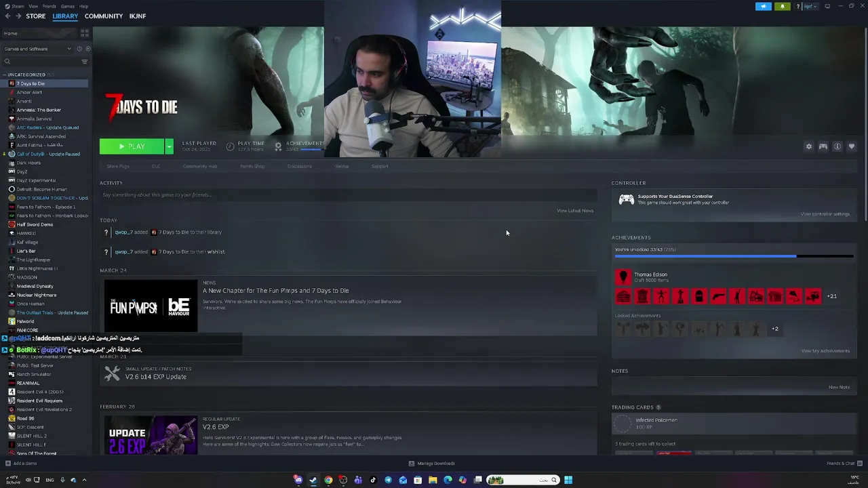868x488 pixels.
Task: Open advanced filter options icon
Action: pyautogui.click(x=85, y=62)
